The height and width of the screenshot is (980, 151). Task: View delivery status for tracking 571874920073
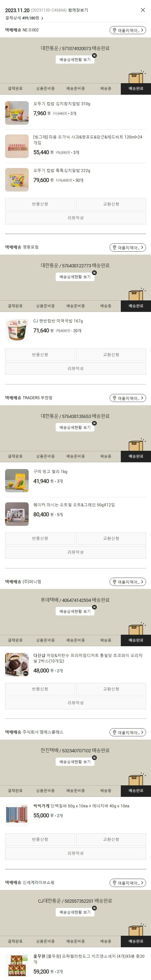coord(75,60)
